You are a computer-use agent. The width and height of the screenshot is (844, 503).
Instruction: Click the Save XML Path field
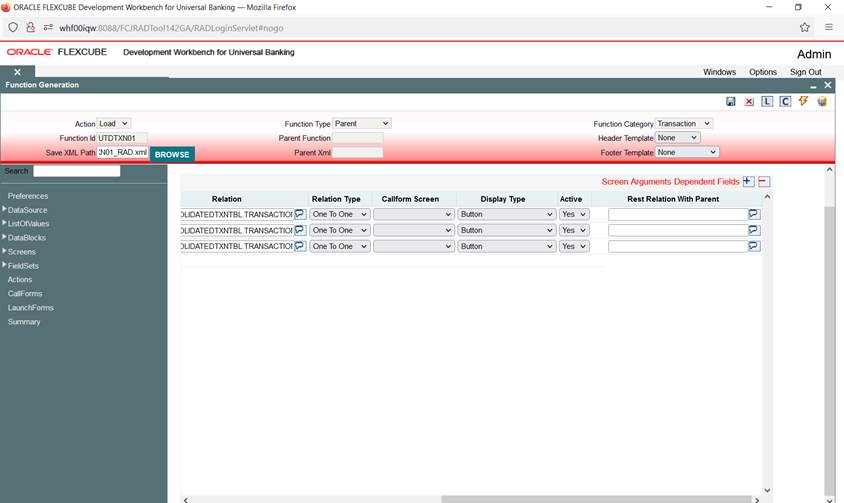point(122,152)
